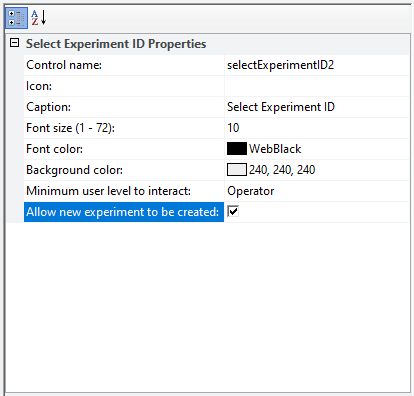414x396 pixels.
Task: Switch to Categorized view icon
Action: 16,18
